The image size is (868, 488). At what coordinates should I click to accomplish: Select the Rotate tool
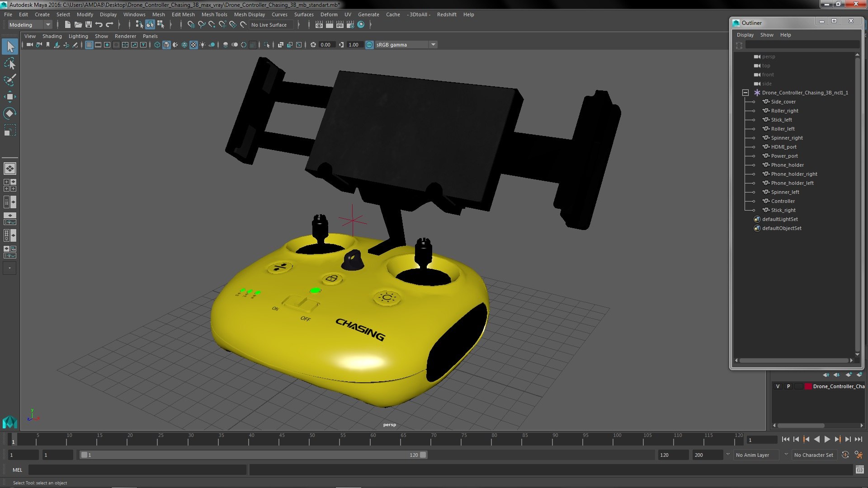click(x=10, y=113)
